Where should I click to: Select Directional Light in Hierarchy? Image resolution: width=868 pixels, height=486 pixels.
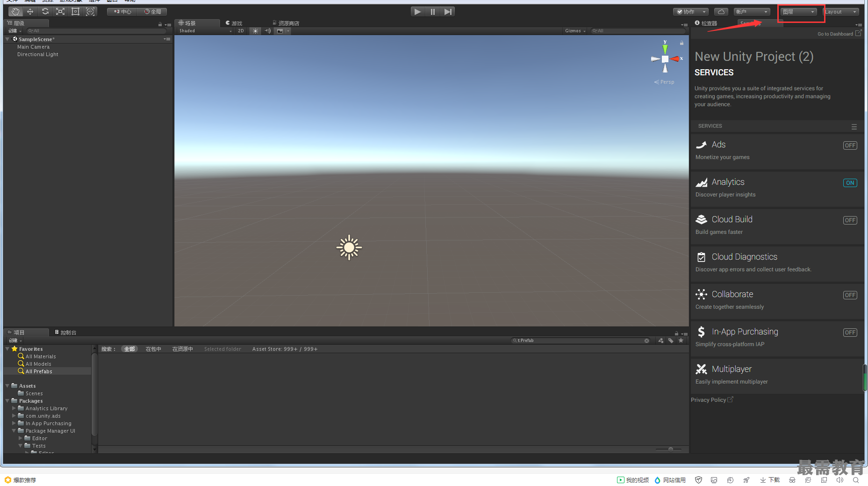[x=38, y=54]
